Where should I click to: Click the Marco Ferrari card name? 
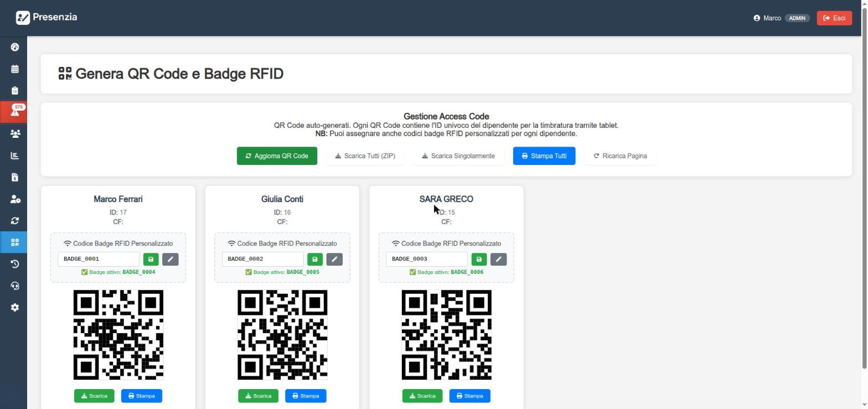click(118, 199)
